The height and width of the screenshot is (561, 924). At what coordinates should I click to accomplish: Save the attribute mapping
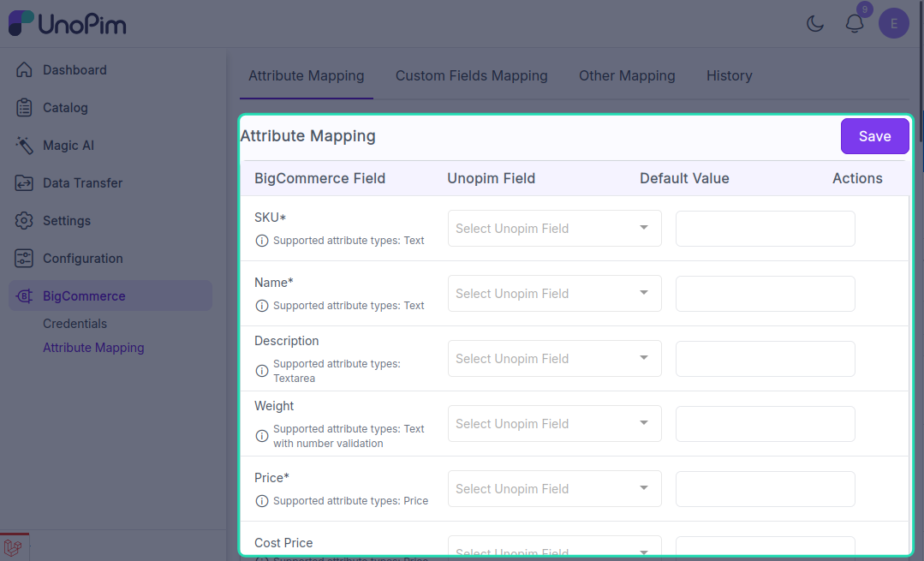pos(874,136)
